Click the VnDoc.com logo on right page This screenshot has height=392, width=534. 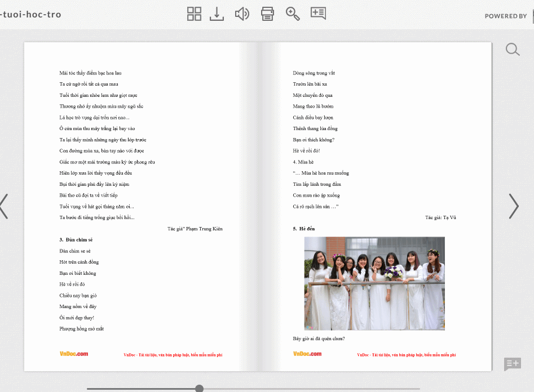[307, 354]
